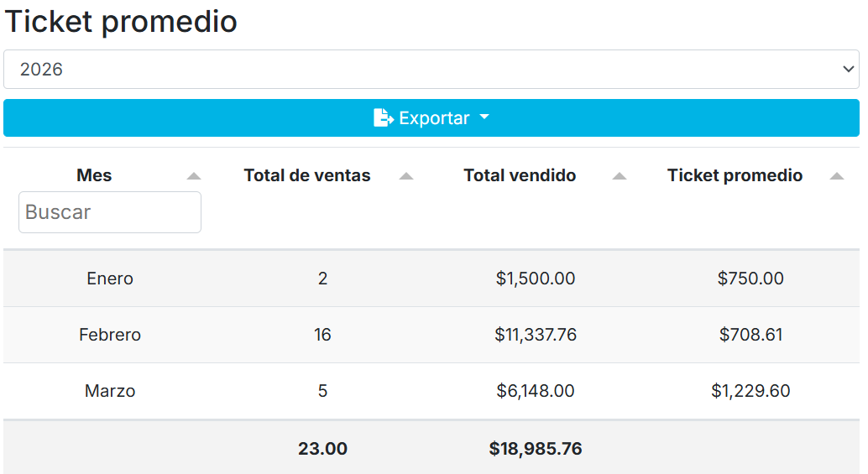Focus the Buscar search field
This screenshot has width=868, height=474.
(x=110, y=212)
